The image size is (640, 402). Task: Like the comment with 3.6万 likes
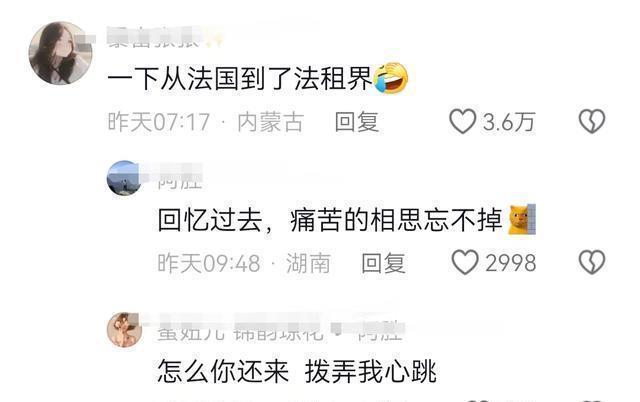462,121
